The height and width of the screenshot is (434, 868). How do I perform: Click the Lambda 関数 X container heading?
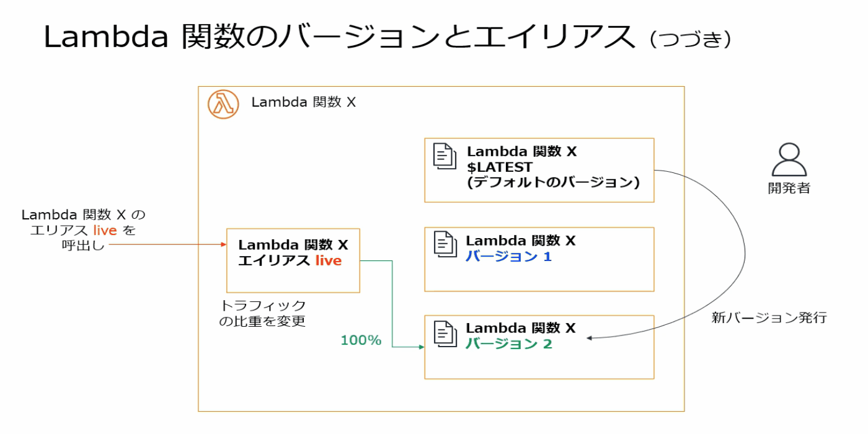(303, 102)
